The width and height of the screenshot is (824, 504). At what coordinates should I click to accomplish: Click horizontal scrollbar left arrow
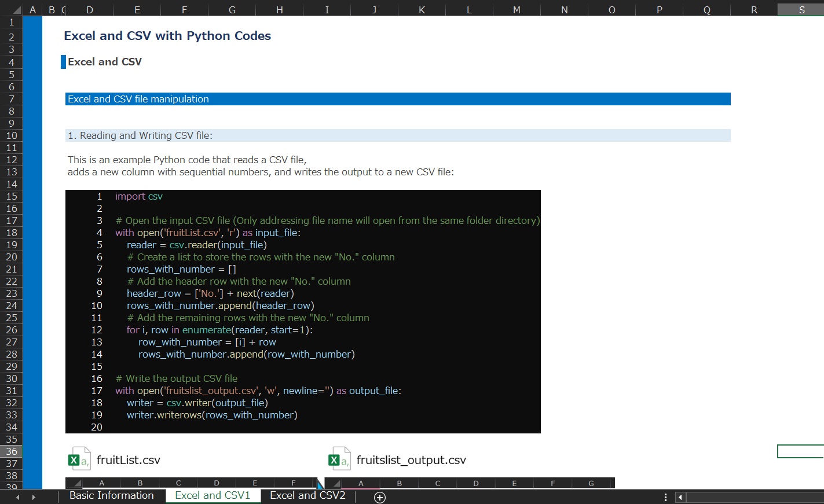coord(680,497)
